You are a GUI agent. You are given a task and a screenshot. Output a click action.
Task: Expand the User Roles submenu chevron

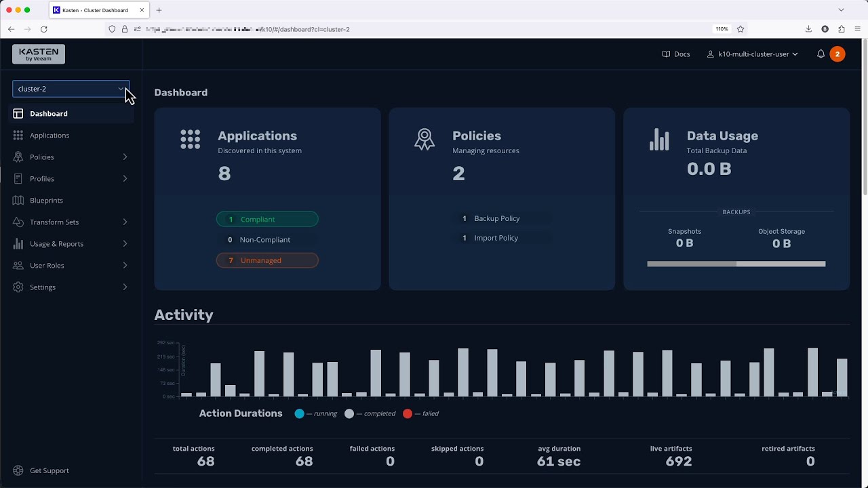click(125, 266)
